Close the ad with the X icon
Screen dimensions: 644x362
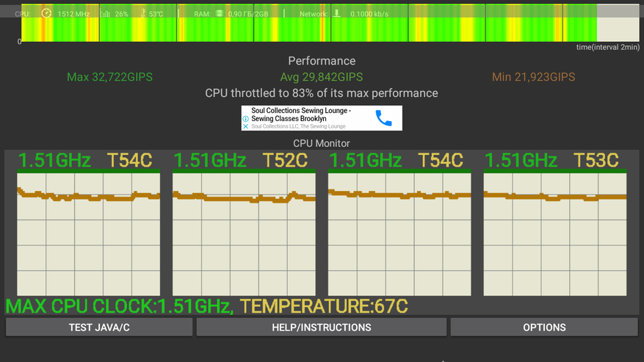245,126
